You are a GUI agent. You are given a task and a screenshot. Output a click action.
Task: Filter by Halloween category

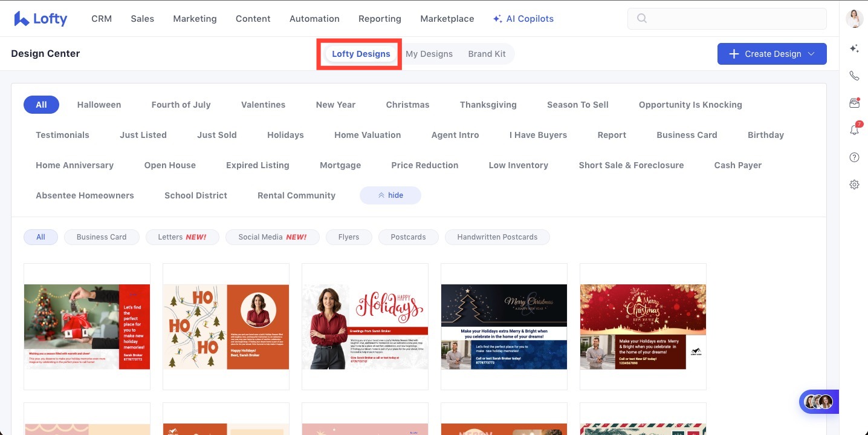(99, 105)
